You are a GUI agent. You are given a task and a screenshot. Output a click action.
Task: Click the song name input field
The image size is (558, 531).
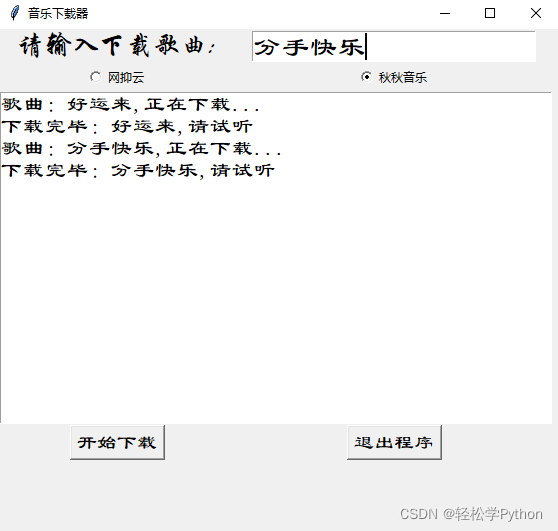(x=394, y=47)
